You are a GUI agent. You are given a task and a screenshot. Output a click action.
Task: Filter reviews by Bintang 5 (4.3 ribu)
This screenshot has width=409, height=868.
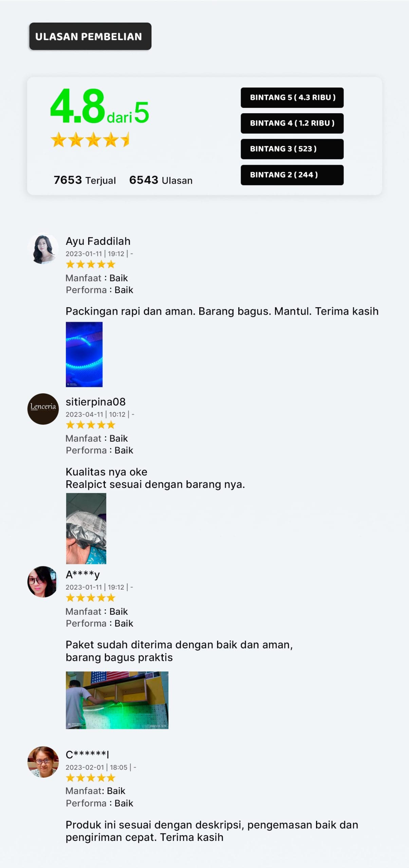pos(292,98)
